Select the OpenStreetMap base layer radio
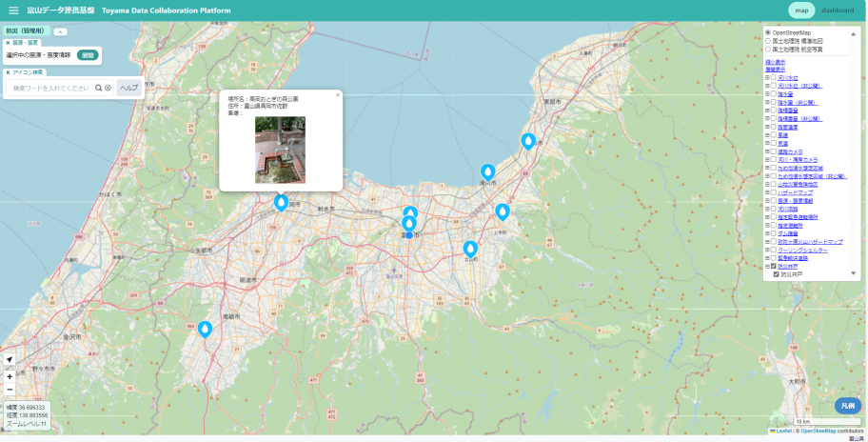This screenshot has height=442, width=868. click(x=768, y=33)
